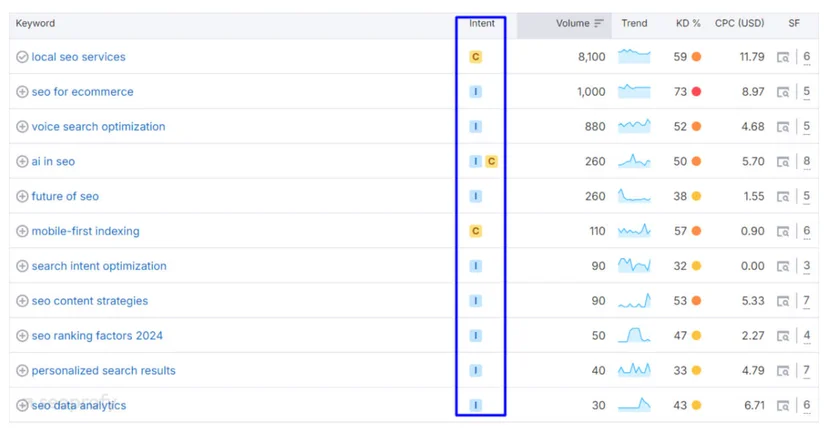The width and height of the screenshot is (828, 428).
Task: Open SERP view icon for seo data analytics
Action: tap(783, 405)
